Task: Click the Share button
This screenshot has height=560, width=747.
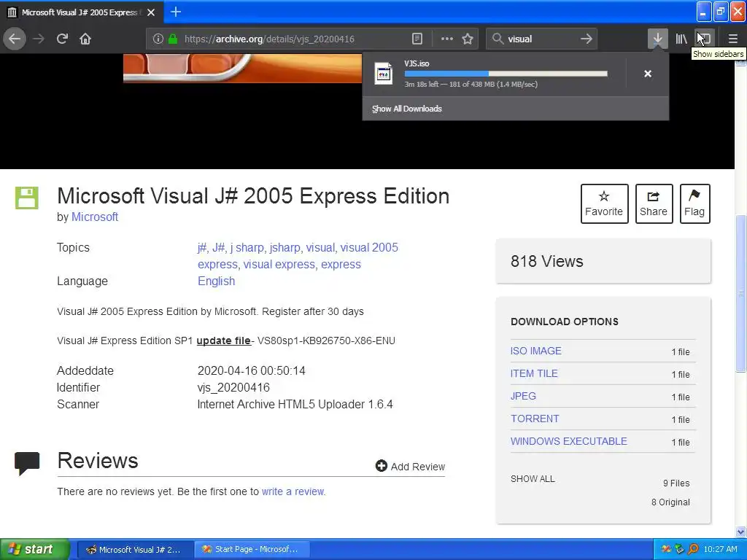Action: (654, 203)
